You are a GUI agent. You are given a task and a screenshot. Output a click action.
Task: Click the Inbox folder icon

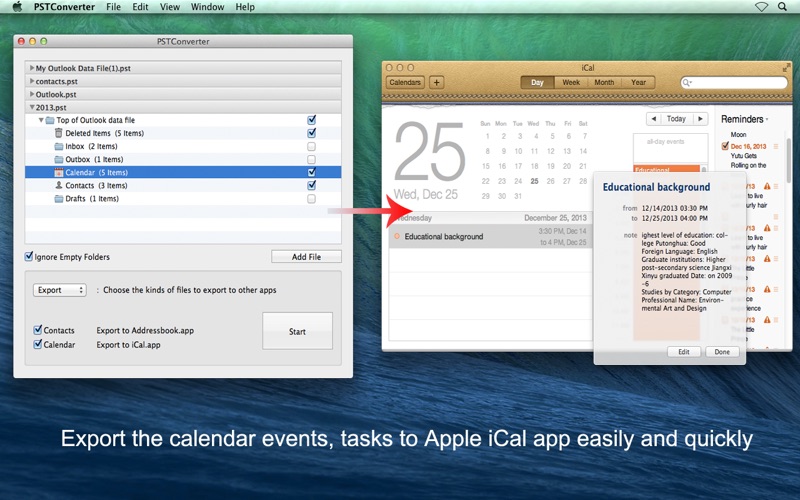pos(59,146)
